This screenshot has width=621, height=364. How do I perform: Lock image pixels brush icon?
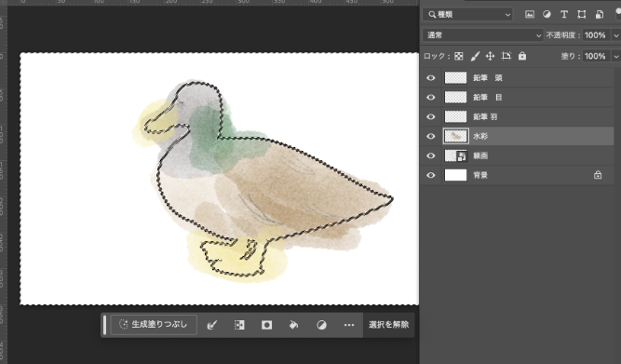(x=475, y=56)
